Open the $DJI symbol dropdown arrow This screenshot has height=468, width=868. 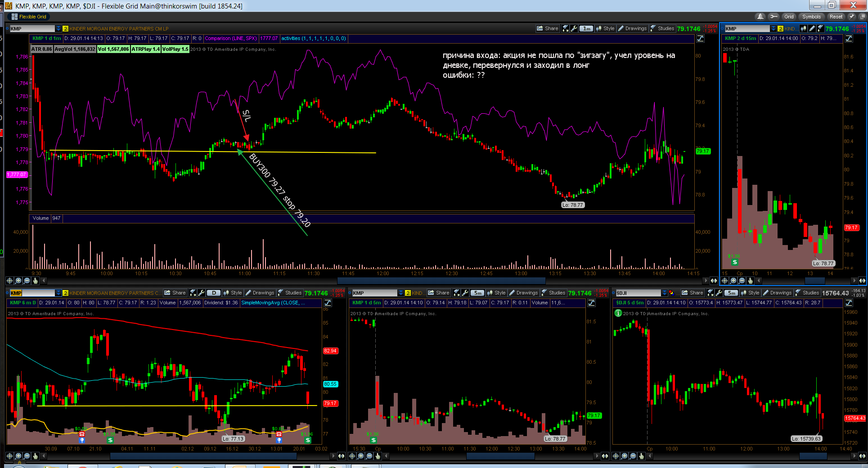pyautogui.click(x=665, y=293)
